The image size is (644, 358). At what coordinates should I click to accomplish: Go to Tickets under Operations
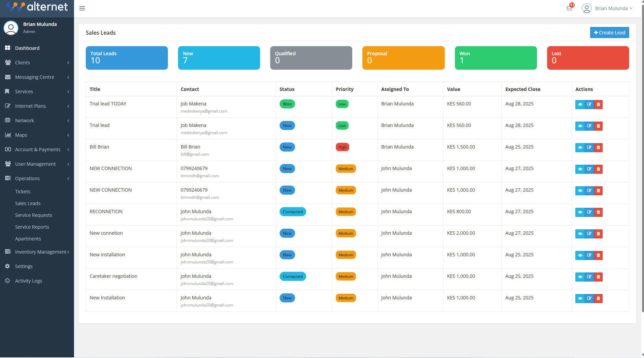(23, 192)
